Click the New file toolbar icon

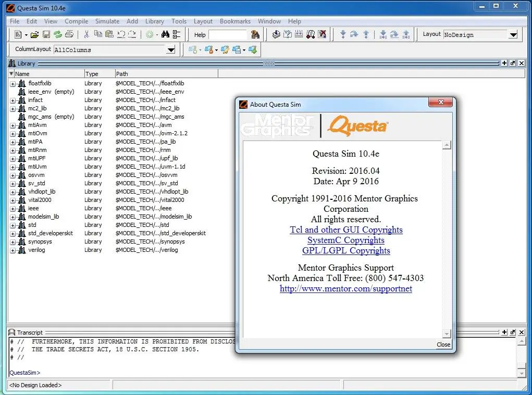coord(18,34)
